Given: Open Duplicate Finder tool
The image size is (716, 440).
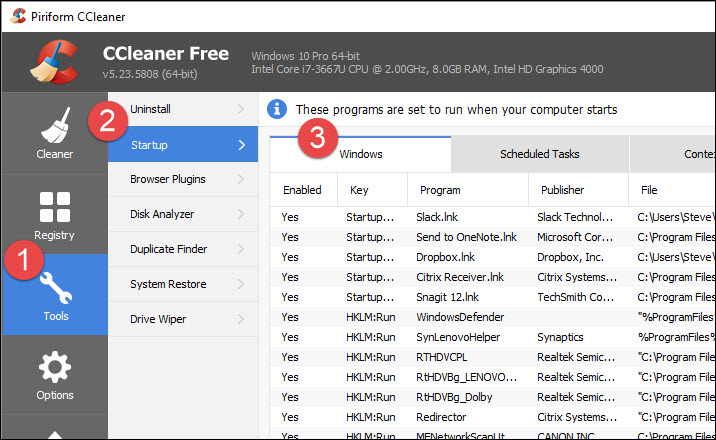Looking at the screenshot, I should 183,249.
